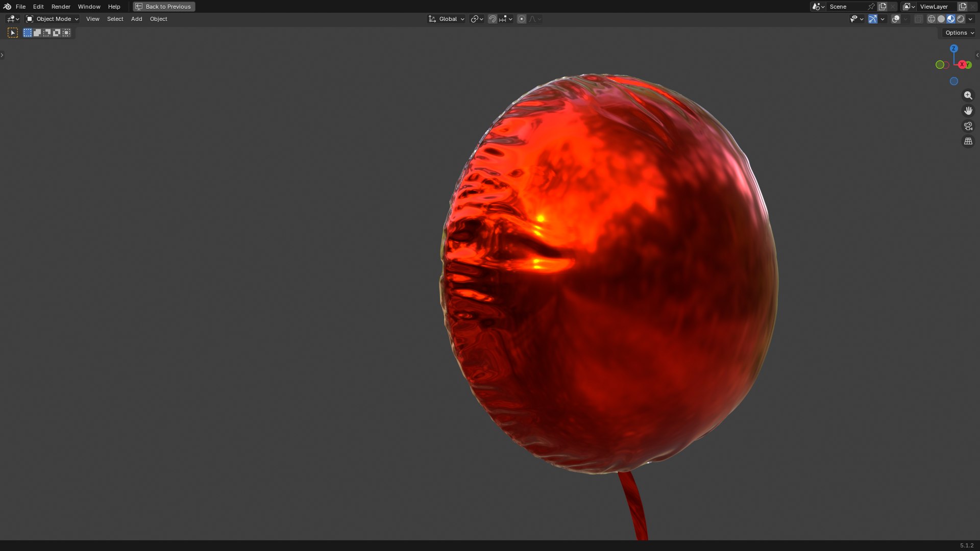980x551 pixels.
Task: Choose Extend existing selection mode
Action: pyautogui.click(x=37, y=33)
